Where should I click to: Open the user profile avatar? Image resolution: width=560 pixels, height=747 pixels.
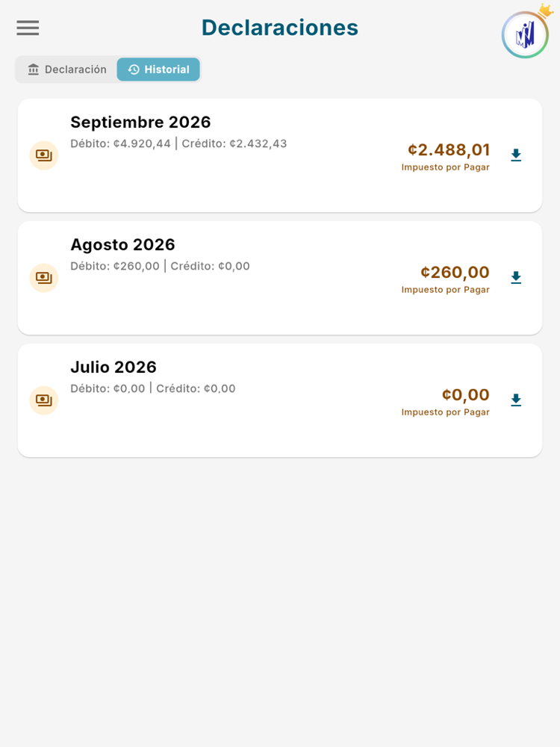click(525, 35)
